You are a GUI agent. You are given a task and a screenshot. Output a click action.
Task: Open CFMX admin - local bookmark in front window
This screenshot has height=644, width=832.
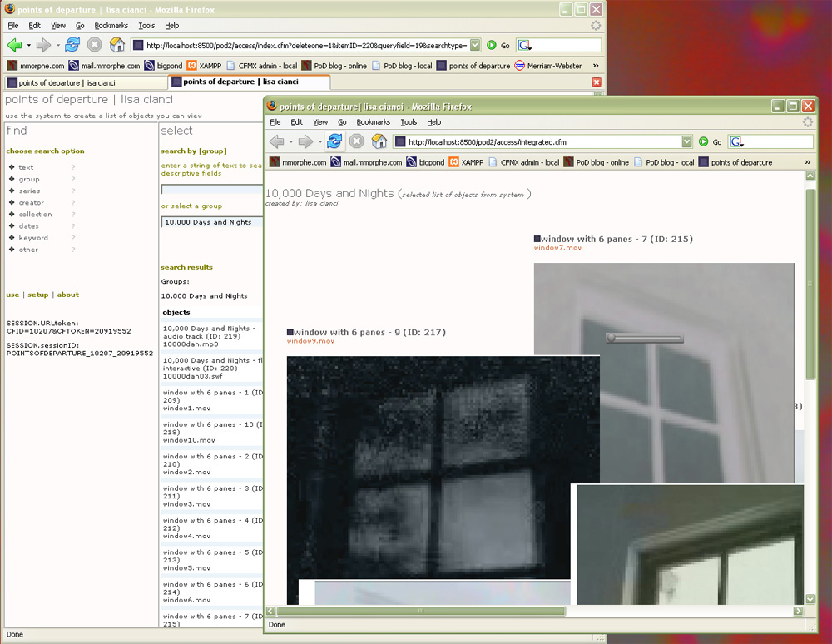523,162
